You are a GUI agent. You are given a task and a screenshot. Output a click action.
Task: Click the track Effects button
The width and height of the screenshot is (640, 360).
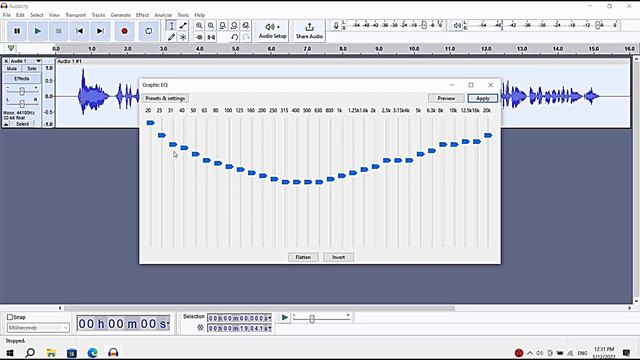click(22, 78)
